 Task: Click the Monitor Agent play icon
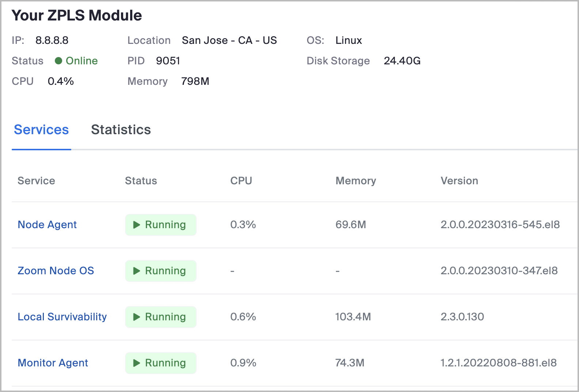[137, 363]
